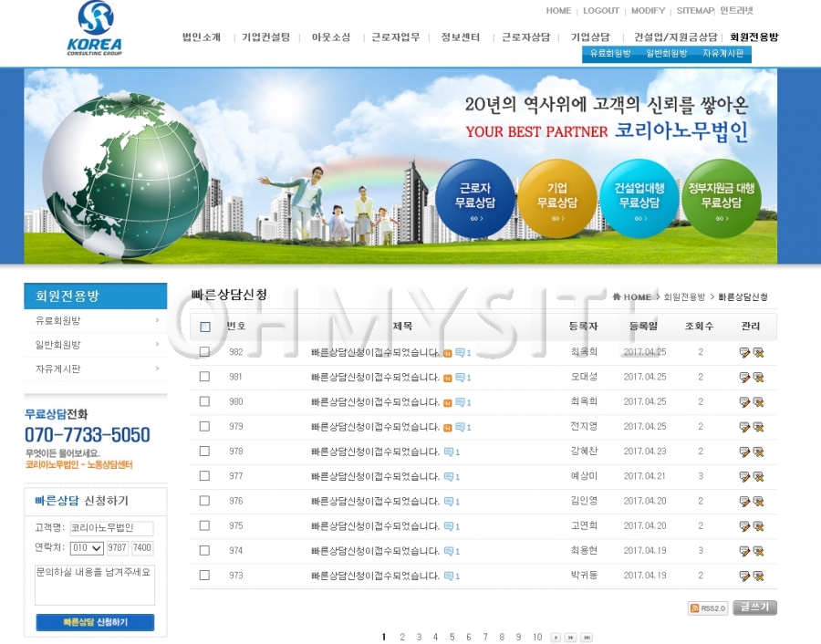
Task: Select the checkbox for post 975
Action: click(204, 525)
